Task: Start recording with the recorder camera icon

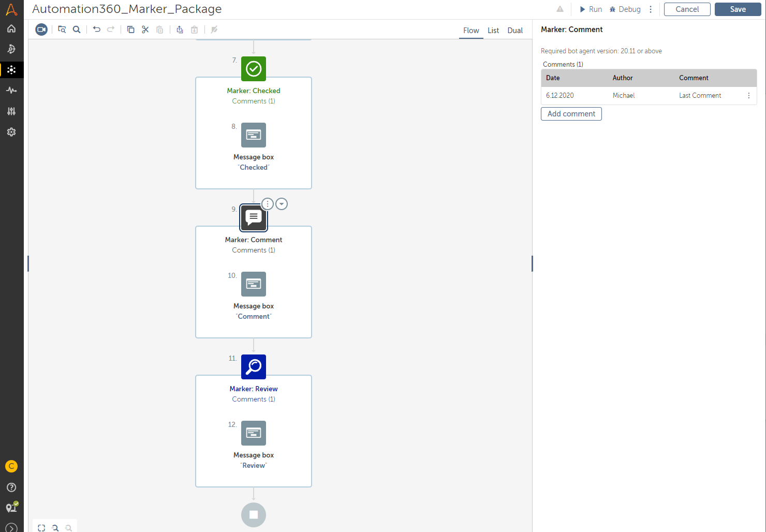Action: tap(41, 29)
